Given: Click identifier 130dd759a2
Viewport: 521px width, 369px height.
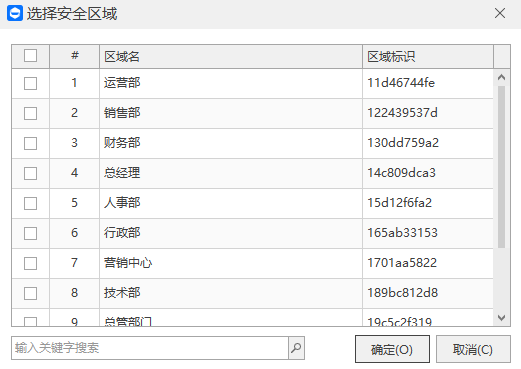Looking at the screenshot, I should click(403, 143).
